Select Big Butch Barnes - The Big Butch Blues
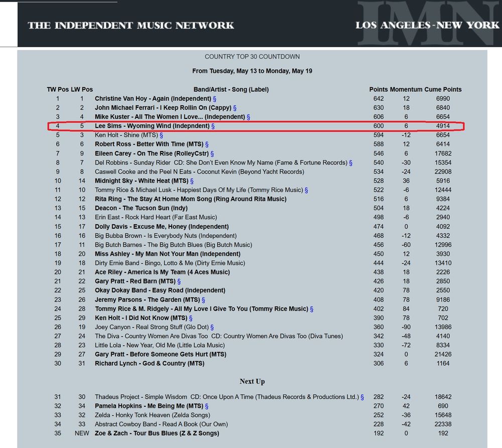 [x=174, y=245]
